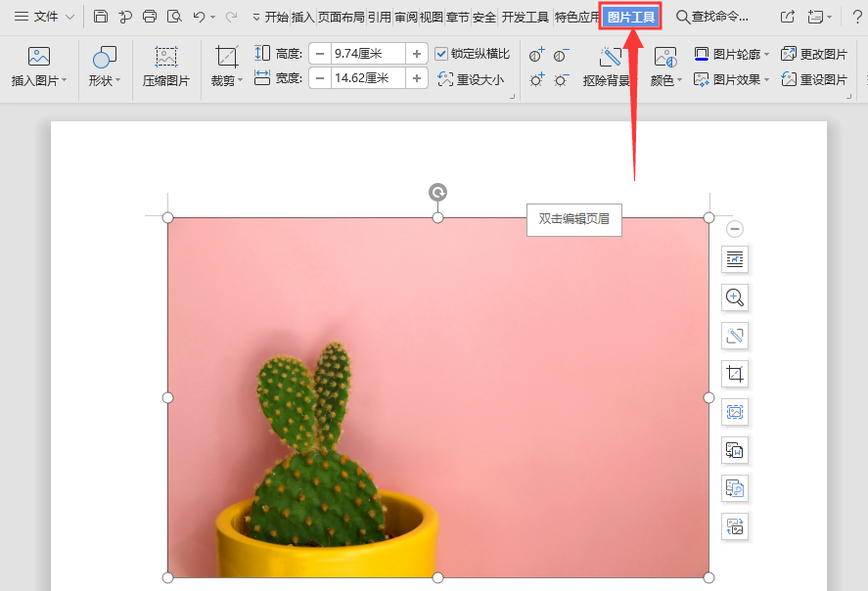Click the width field showing 14.62厘米
Viewport: 868px width, 591px height.
click(368, 78)
